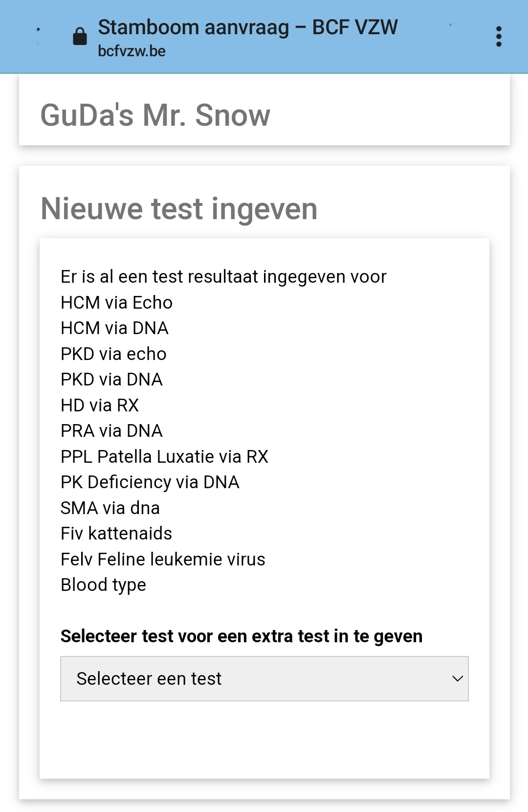528x812 pixels.
Task: Select the 'SMA via dna' line
Action: [x=110, y=508]
